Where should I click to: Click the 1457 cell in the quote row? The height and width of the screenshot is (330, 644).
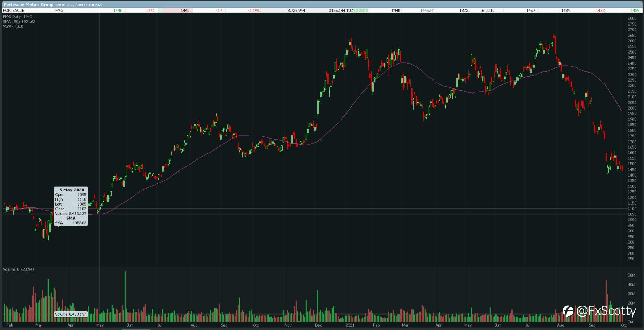pos(531,11)
